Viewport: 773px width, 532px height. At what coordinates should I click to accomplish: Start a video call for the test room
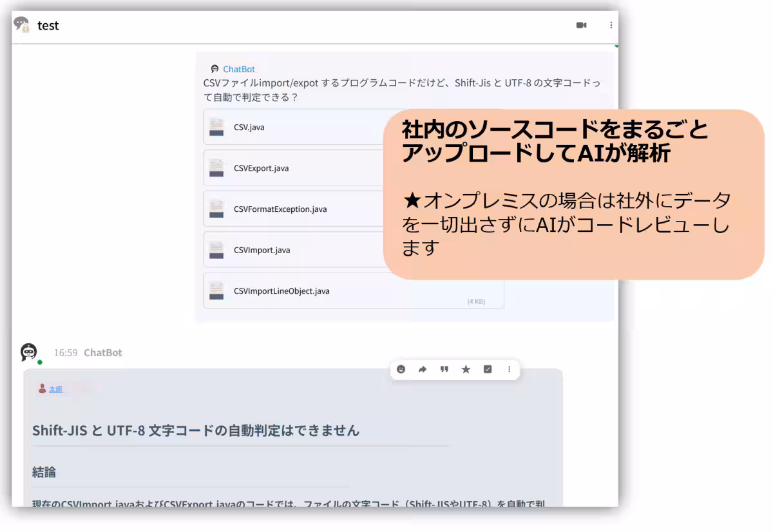click(582, 25)
